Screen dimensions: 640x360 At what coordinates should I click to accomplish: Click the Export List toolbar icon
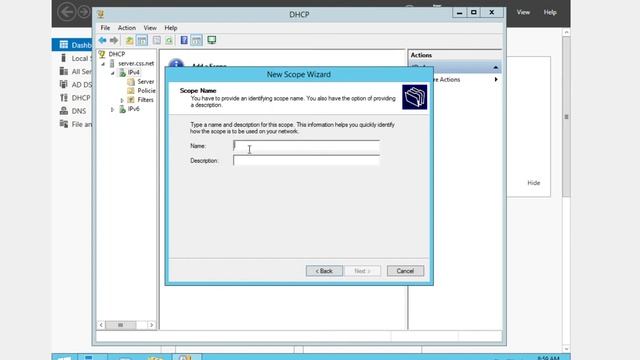point(157,40)
